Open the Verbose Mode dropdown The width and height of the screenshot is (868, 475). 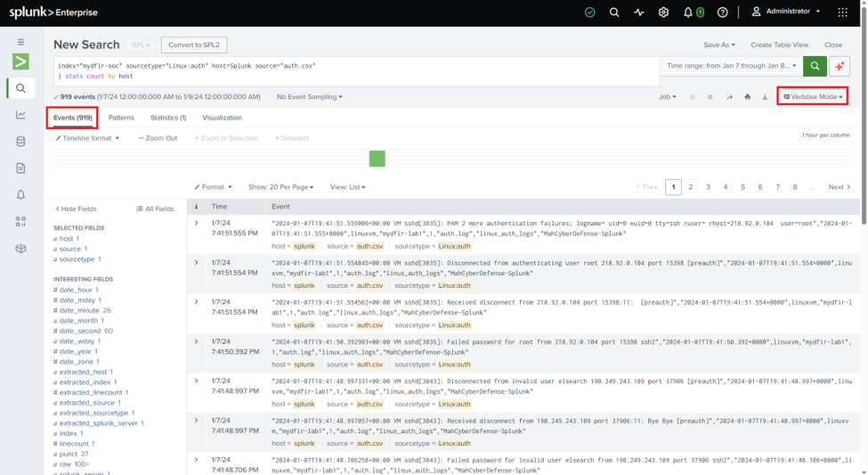pos(813,96)
